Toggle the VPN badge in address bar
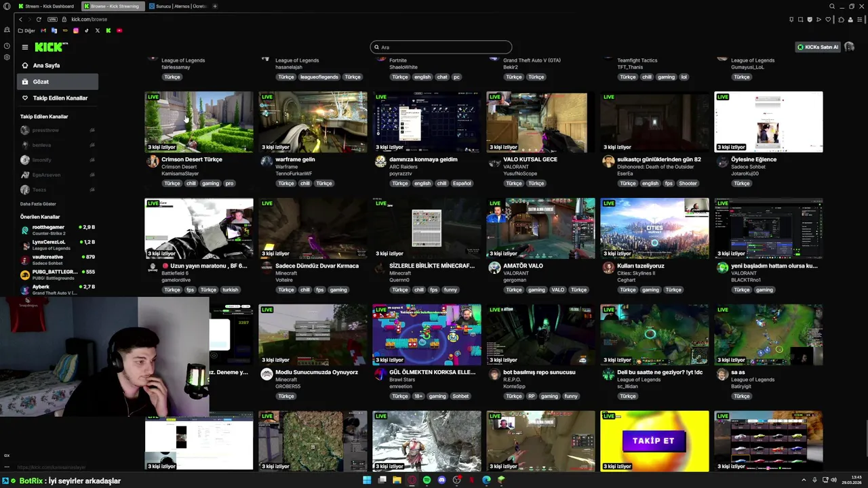Screen dimensions: 868x488 52,19
